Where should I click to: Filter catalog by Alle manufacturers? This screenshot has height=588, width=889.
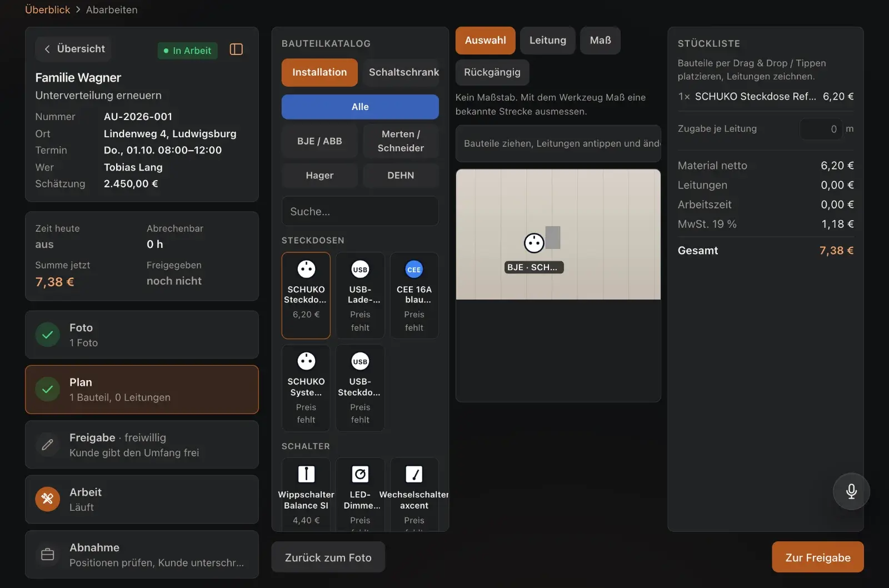[360, 107]
